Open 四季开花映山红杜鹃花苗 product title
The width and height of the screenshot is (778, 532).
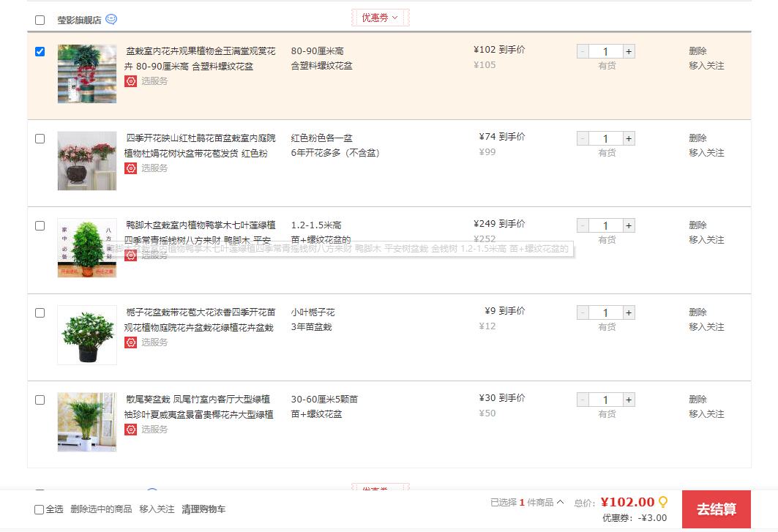pos(200,146)
